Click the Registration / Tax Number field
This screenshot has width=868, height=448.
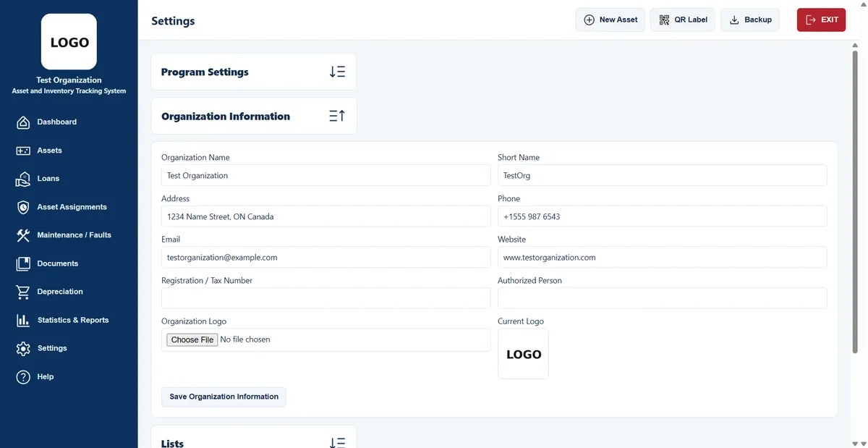click(325, 298)
